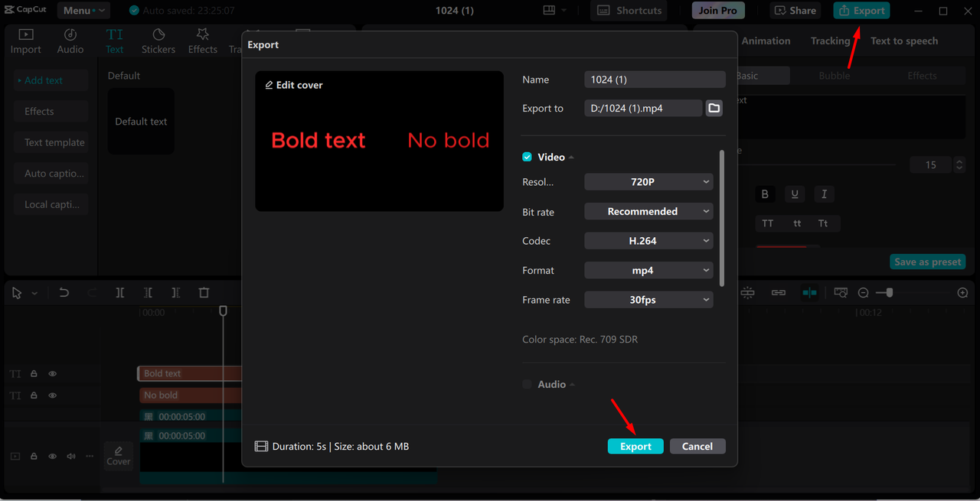Mute the main video track

[x=71, y=457]
